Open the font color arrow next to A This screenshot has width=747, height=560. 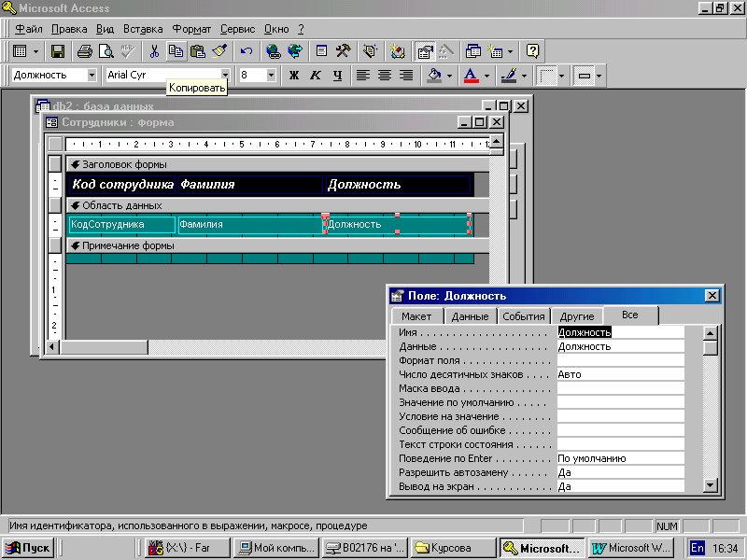click(486, 76)
